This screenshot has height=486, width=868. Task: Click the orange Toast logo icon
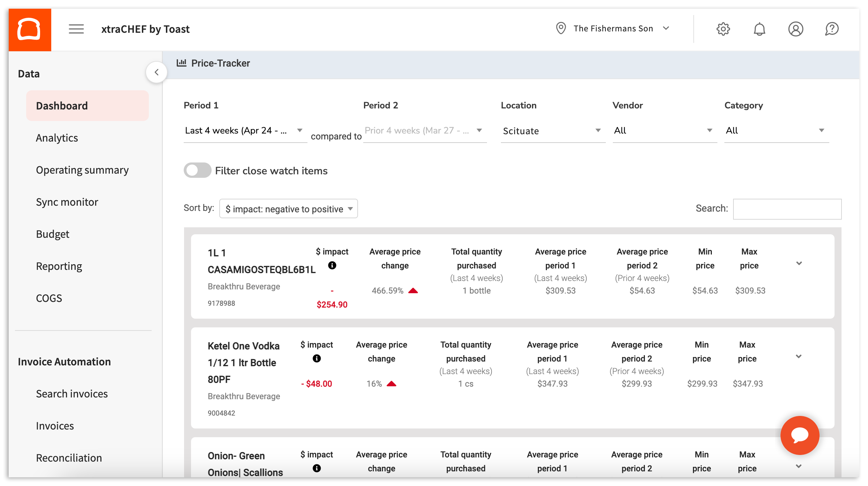(x=30, y=29)
